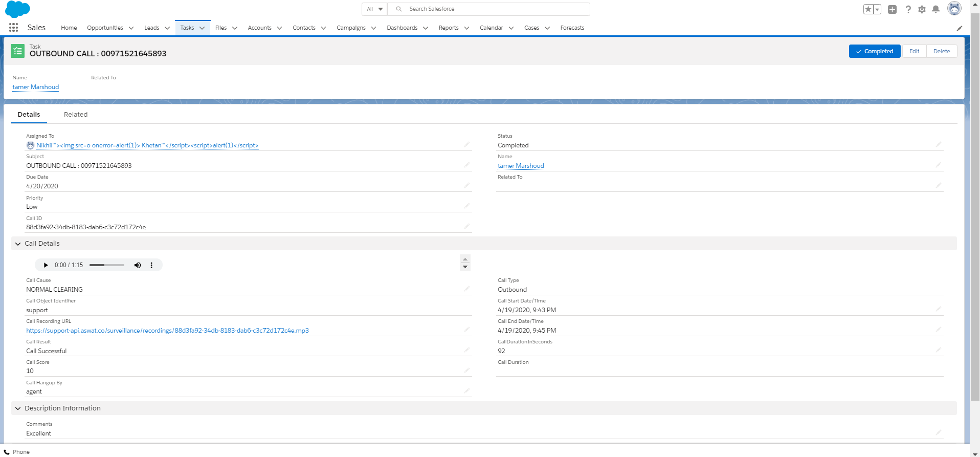
Task: Collapse the Call Details section
Action: tap(18, 244)
